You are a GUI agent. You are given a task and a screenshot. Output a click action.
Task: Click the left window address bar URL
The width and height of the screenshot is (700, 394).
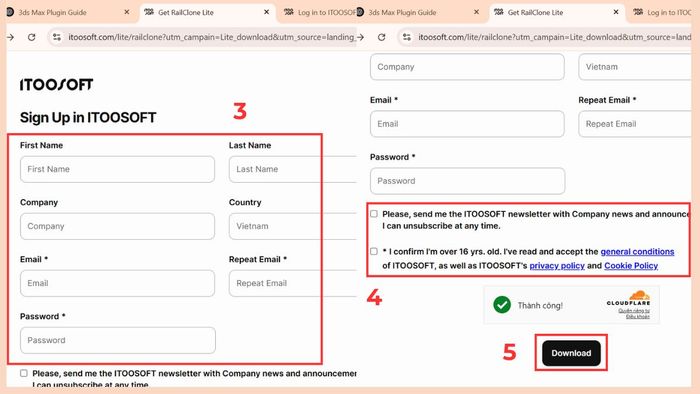click(x=212, y=37)
